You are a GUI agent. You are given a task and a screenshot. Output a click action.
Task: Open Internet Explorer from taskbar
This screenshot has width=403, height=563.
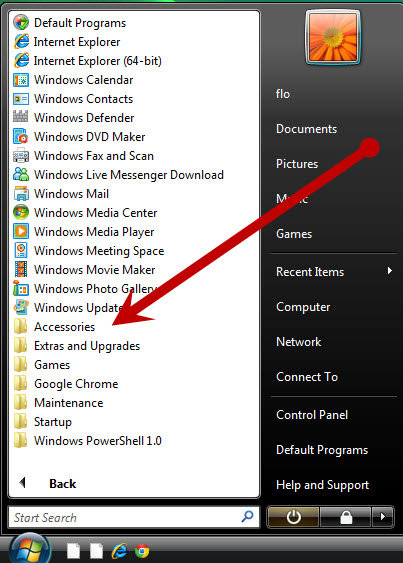[119, 550]
